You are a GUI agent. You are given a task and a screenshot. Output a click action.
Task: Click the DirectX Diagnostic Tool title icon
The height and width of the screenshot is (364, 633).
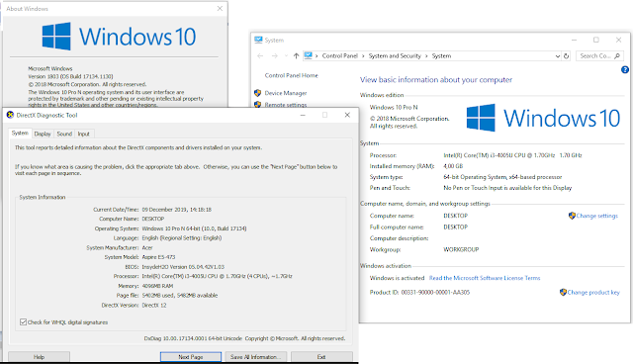point(11,115)
